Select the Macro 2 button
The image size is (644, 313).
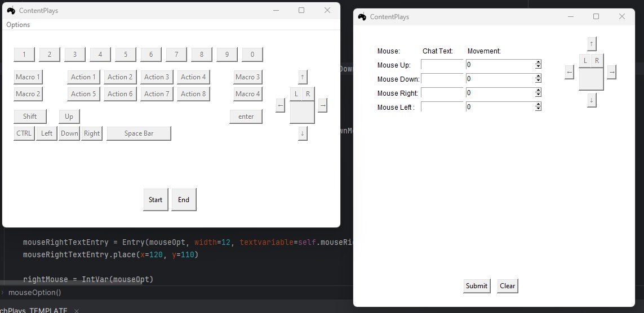pos(28,94)
